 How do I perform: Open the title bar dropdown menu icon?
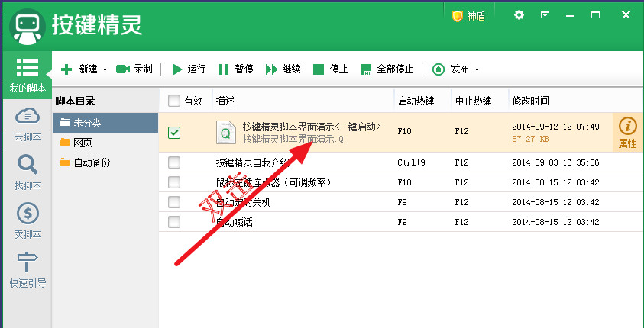[545, 15]
